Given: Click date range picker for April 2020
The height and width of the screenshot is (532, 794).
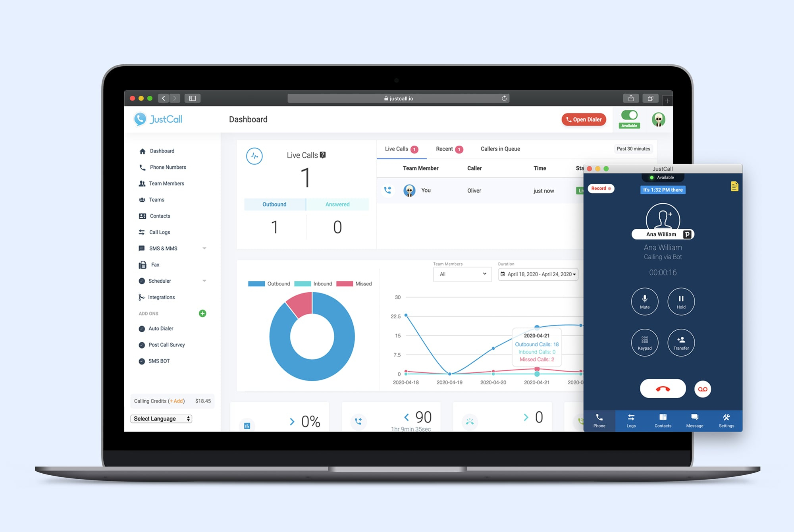Looking at the screenshot, I should pos(538,274).
